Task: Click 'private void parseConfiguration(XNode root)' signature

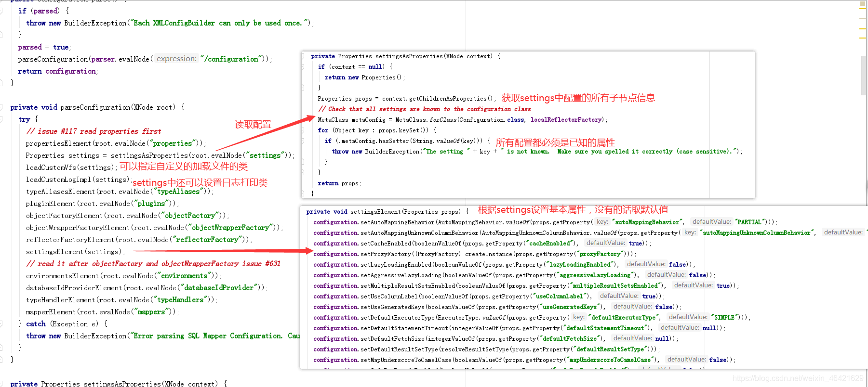Action: point(97,107)
